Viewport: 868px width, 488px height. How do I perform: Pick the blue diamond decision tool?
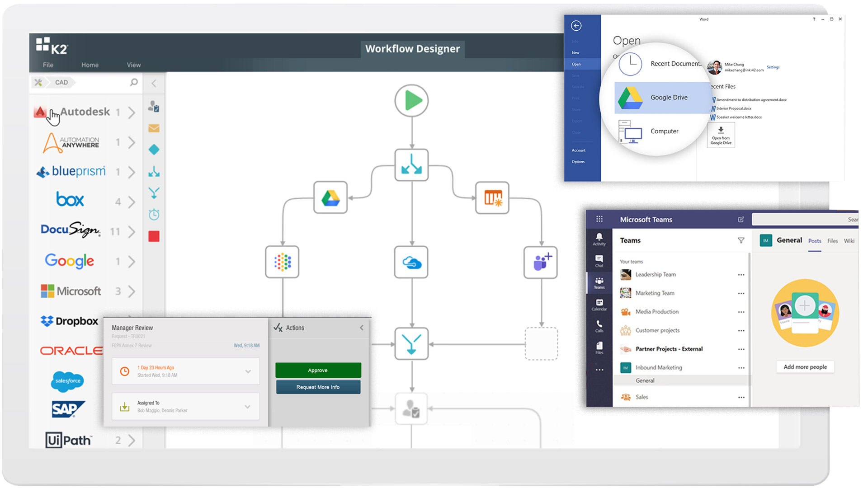154,150
